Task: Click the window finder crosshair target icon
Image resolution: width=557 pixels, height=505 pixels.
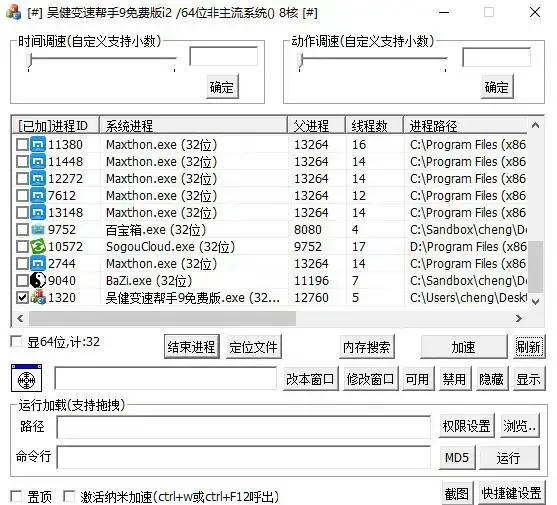Action: tap(26, 378)
